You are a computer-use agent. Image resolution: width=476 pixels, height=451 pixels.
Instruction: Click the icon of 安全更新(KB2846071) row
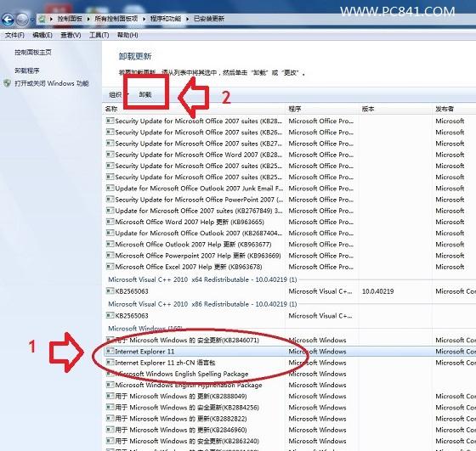pyautogui.click(x=110, y=340)
